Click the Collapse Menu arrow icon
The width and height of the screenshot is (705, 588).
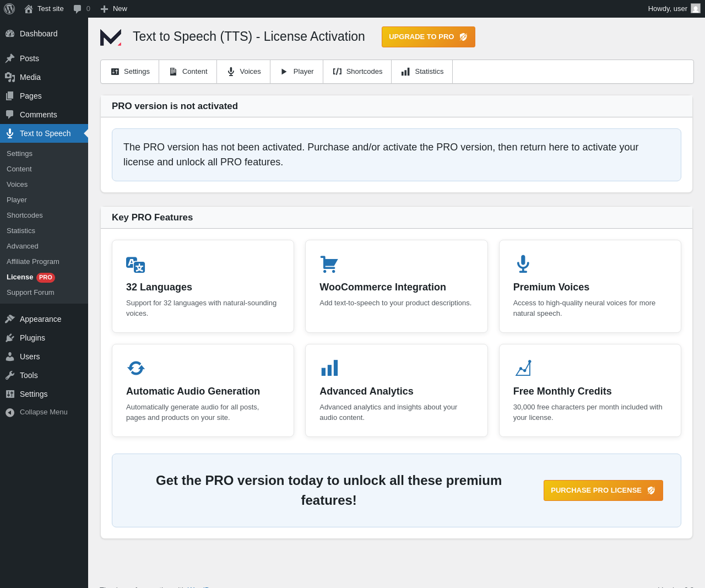[x=10, y=412]
